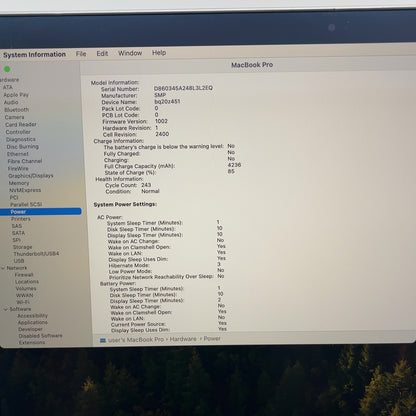Click Hardware in the path bar
The image size is (416, 416).
pos(183,339)
